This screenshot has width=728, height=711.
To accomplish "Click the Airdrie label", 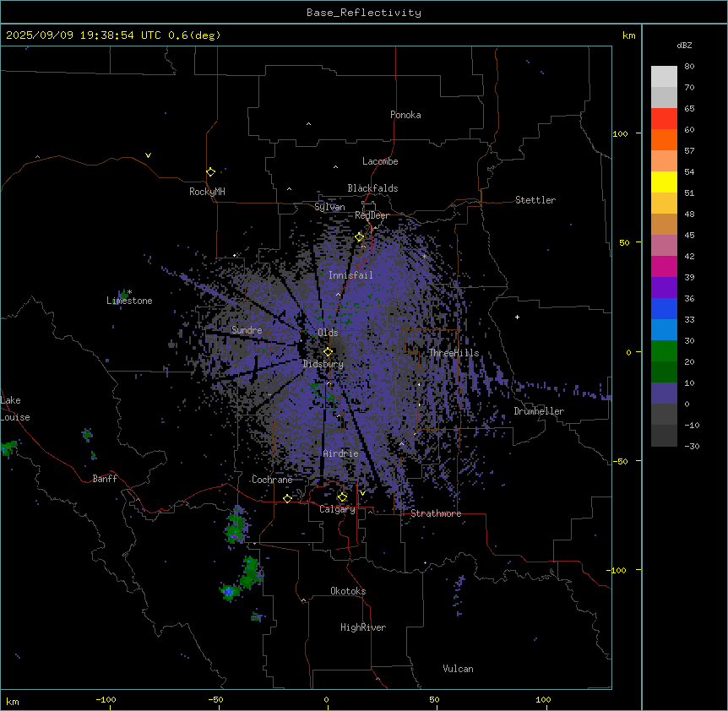I will pos(341,453).
